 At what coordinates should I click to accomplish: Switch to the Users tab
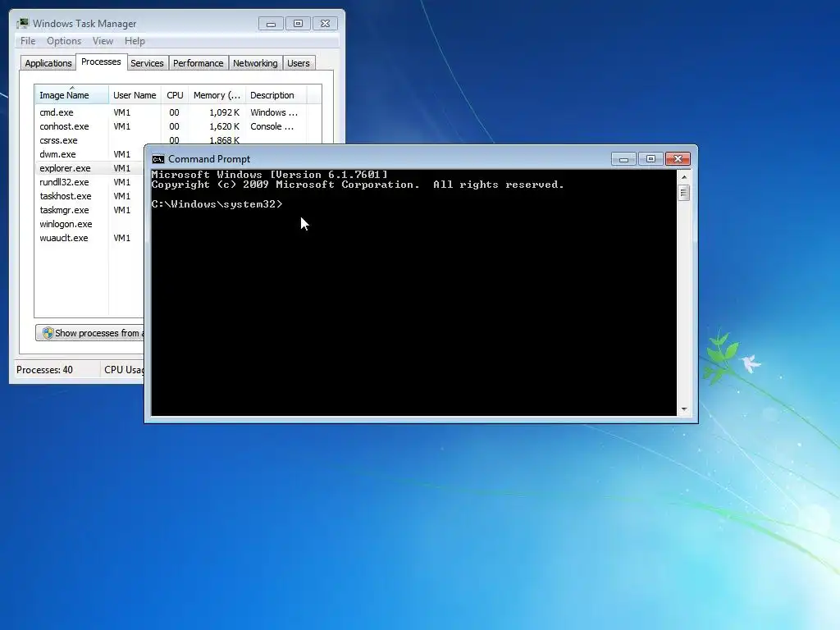pos(298,63)
